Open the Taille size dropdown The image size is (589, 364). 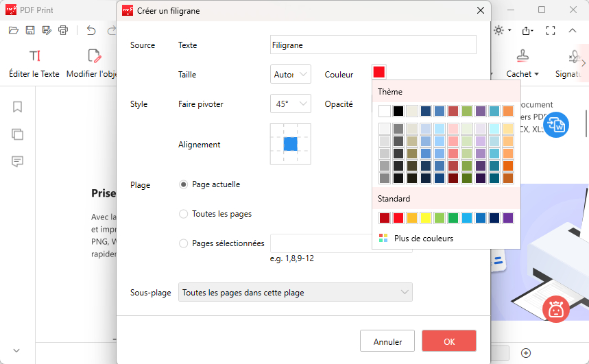(291, 74)
